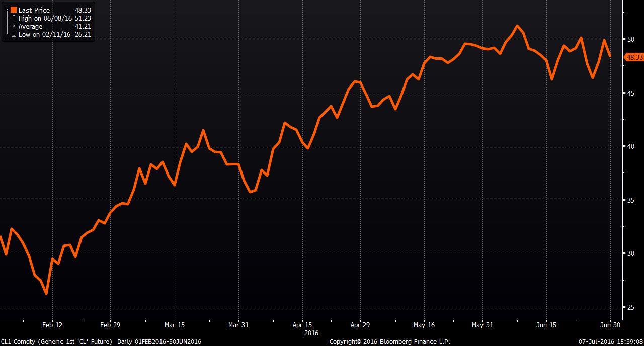Collapse the Last Price legend tree
Screen dimensions: 644x346
[x=7, y=10]
